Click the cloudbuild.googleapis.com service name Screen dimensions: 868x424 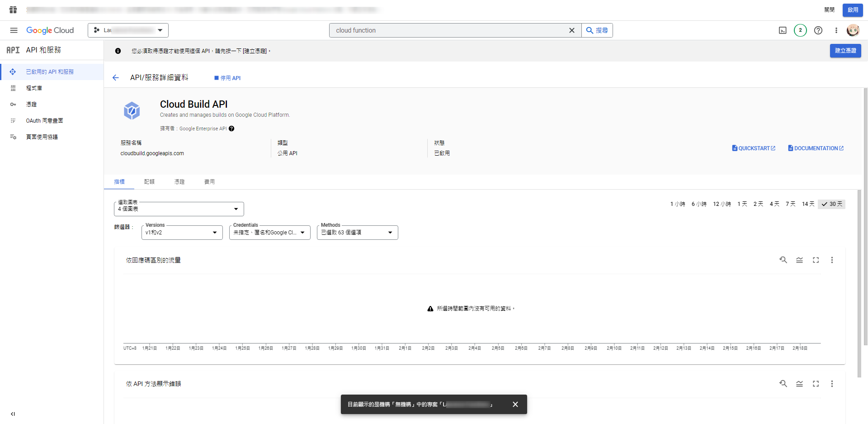click(x=152, y=153)
